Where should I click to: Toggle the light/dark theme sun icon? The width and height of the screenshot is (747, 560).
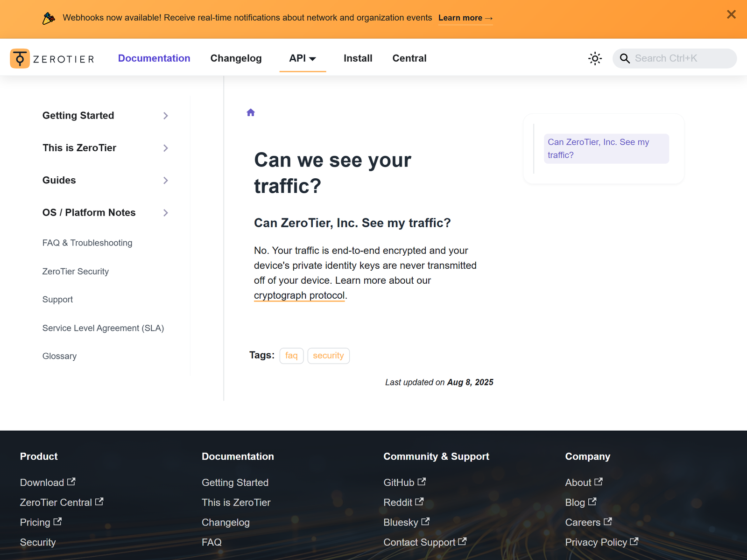[595, 58]
